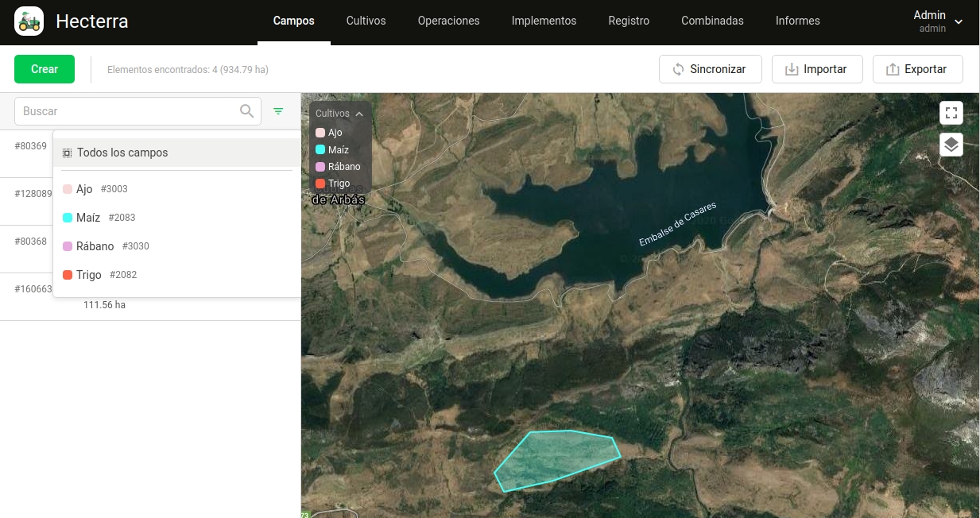Click the magnifier search icon
Image resolution: width=980 pixels, height=518 pixels.
[247, 111]
